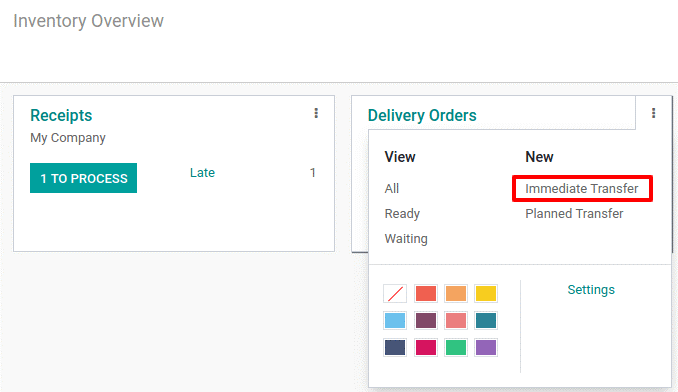Select the green color swatch

coord(456,347)
